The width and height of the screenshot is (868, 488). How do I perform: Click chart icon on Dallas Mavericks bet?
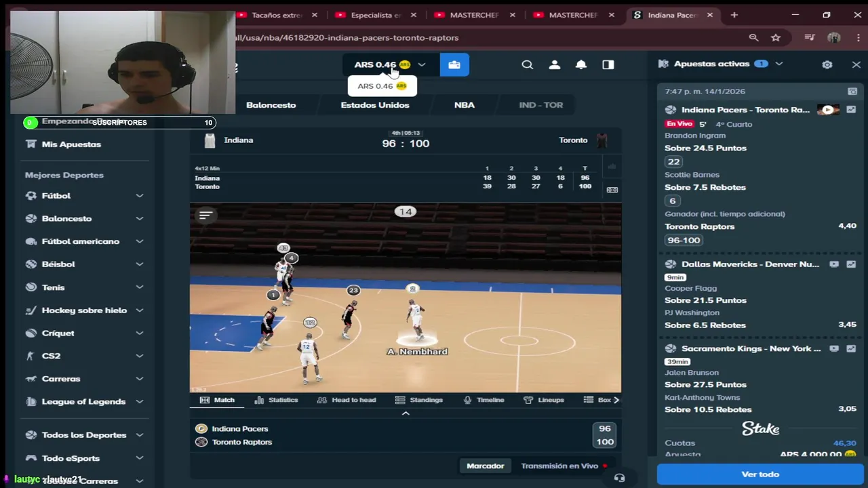point(851,264)
